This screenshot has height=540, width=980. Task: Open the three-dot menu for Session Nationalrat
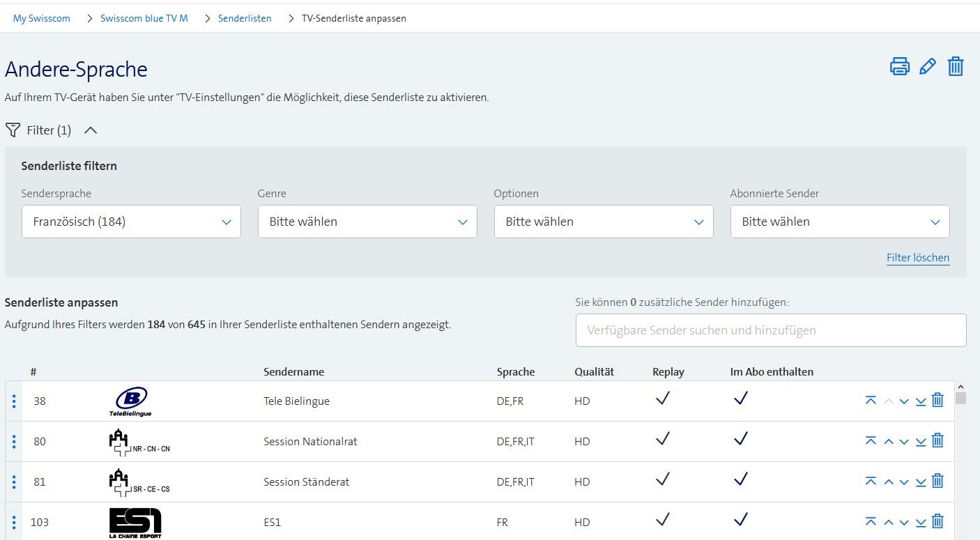click(x=13, y=442)
